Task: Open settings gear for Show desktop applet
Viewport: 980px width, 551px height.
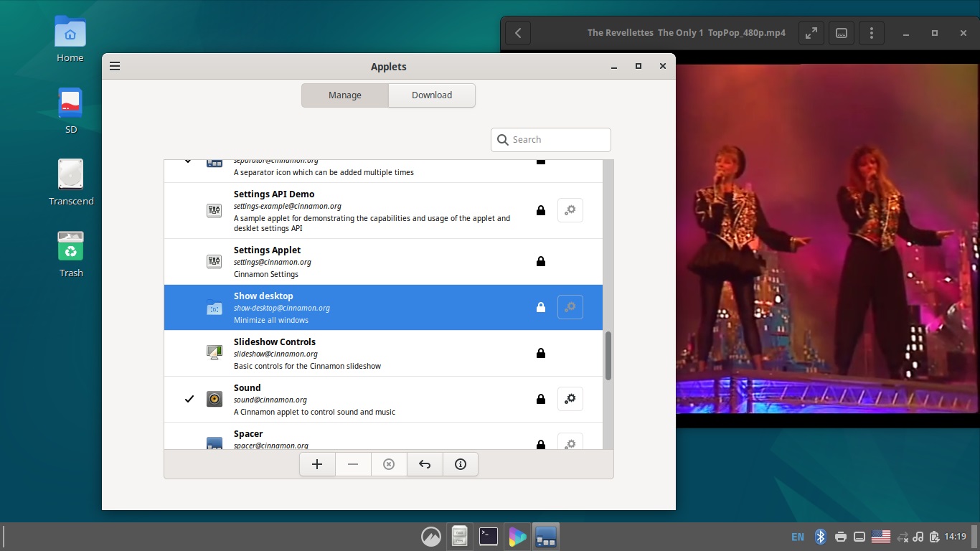Action: (x=570, y=307)
